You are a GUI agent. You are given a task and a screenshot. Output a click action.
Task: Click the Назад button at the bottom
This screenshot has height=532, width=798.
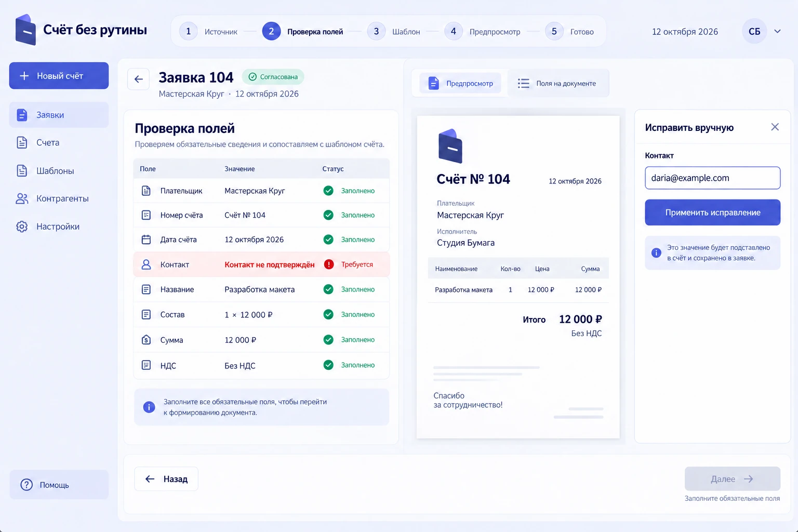pyautogui.click(x=166, y=479)
